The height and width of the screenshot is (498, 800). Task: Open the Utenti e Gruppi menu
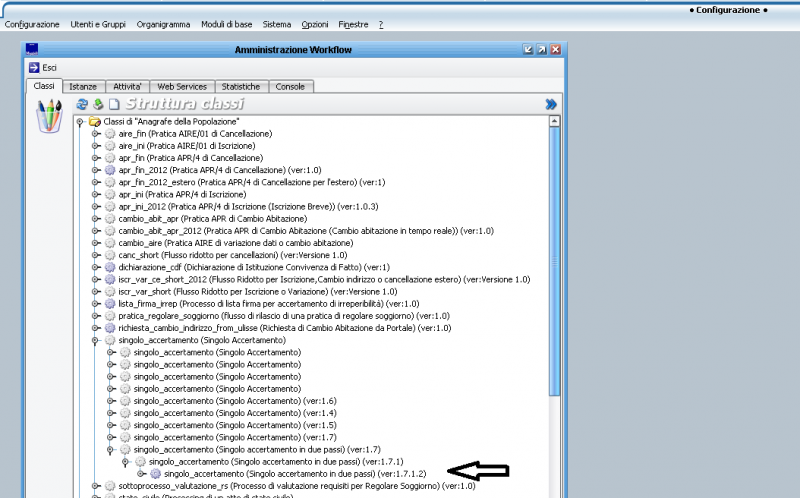pyautogui.click(x=98, y=24)
